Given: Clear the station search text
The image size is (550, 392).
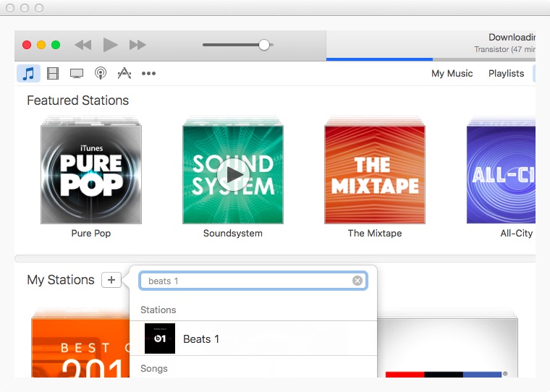Looking at the screenshot, I should pyautogui.click(x=357, y=281).
